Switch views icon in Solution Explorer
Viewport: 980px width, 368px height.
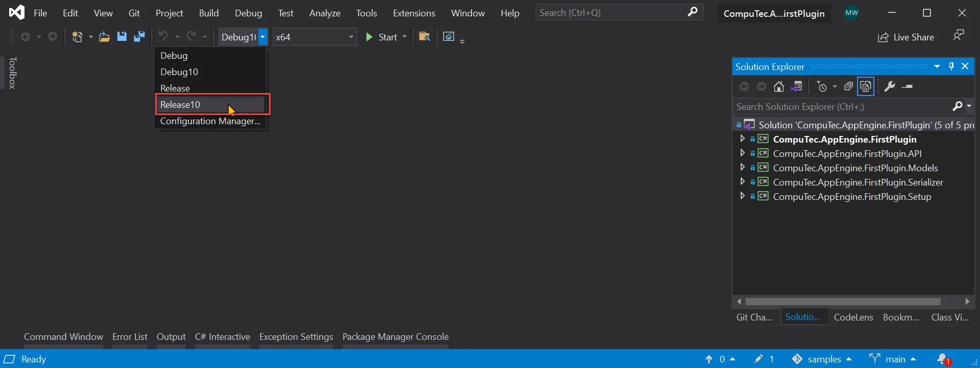(x=796, y=87)
